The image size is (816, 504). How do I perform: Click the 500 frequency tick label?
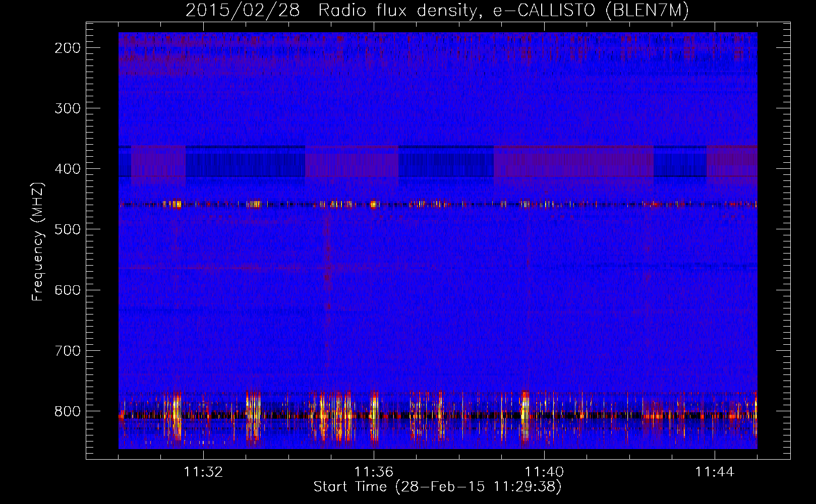(67, 229)
